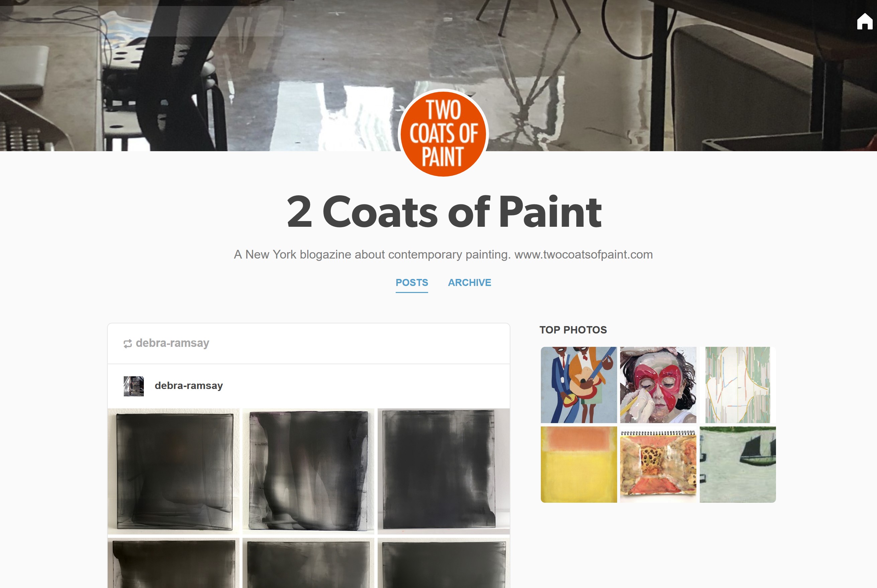Open debra-ramsay's small avatar image

click(x=134, y=386)
